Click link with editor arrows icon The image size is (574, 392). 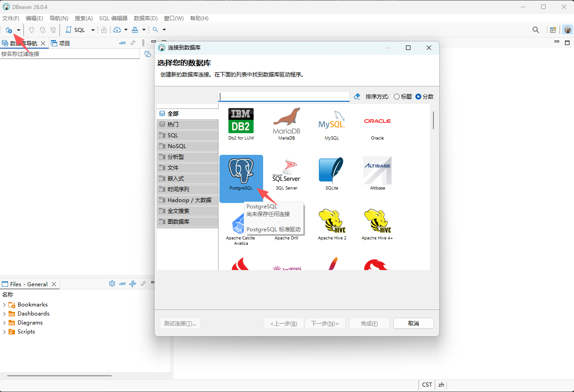(133, 43)
